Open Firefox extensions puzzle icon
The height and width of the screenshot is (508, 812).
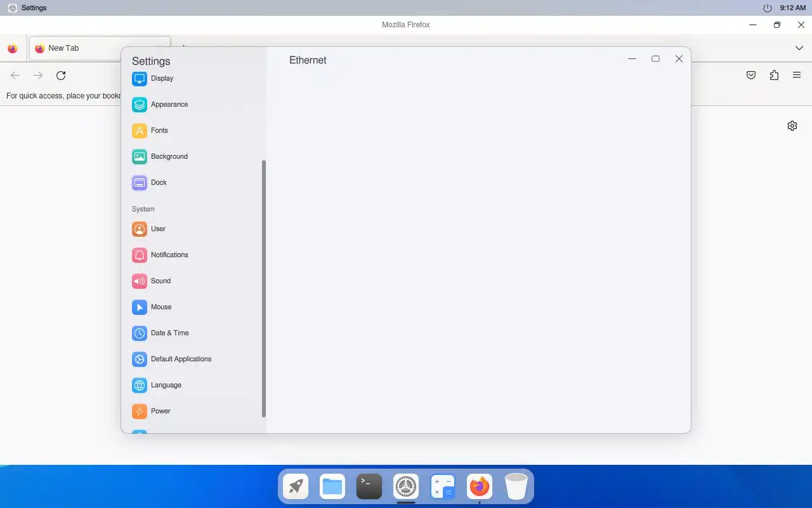pyautogui.click(x=774, y=76)
